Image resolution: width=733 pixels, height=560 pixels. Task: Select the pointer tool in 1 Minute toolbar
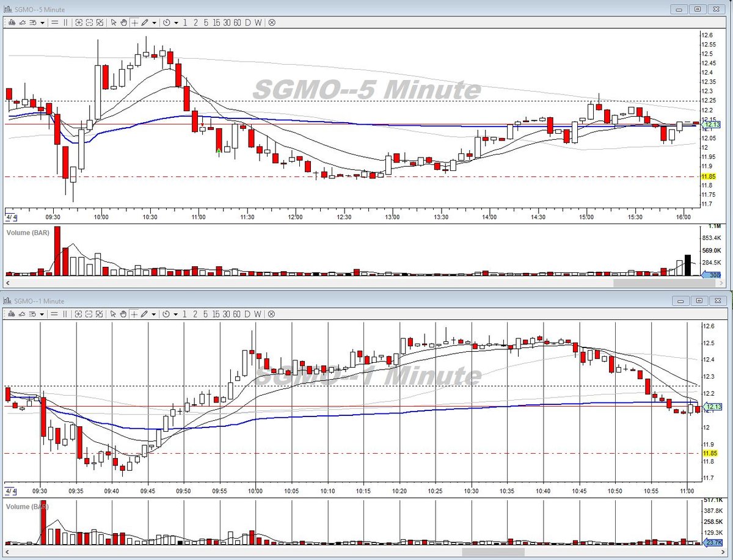[114, 314]
